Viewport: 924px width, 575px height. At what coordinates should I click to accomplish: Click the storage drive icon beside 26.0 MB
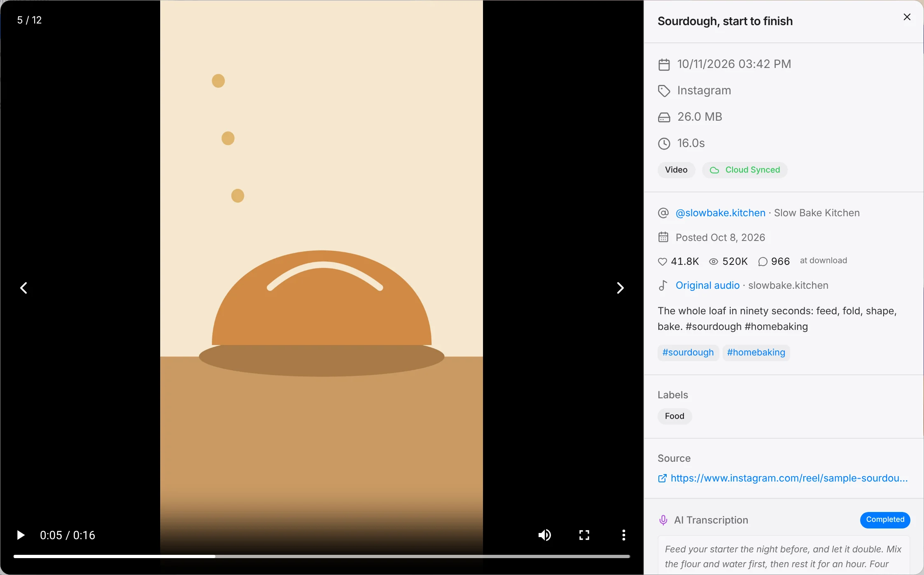click(664, 117)
